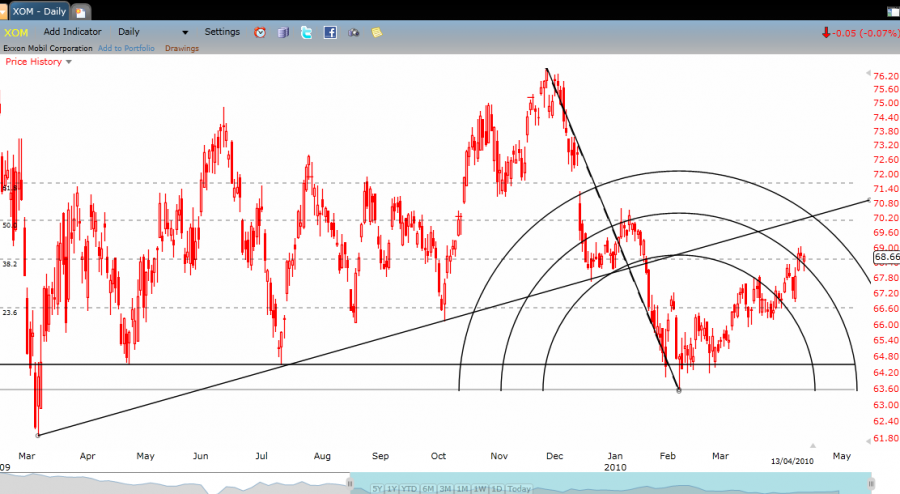Share chart via Facebook icon
Screen dimensions: 900x494
tap(330, 33)
